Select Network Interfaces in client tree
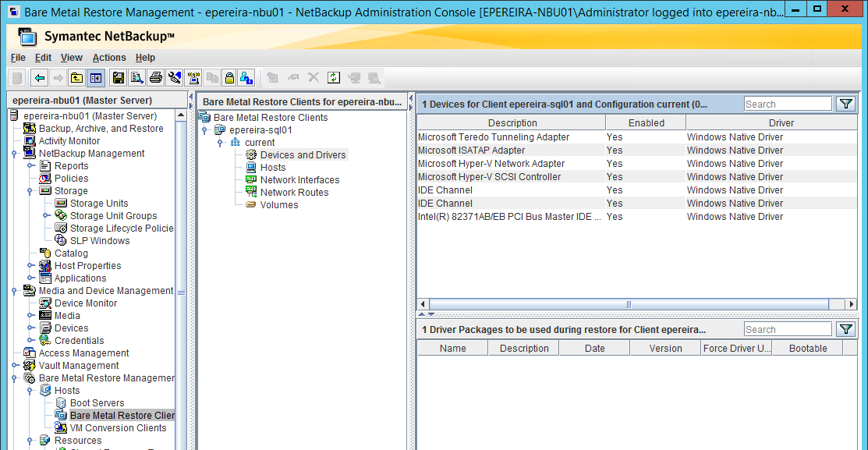Viewport: 868px width, 450px height. [x=300, y=180]
